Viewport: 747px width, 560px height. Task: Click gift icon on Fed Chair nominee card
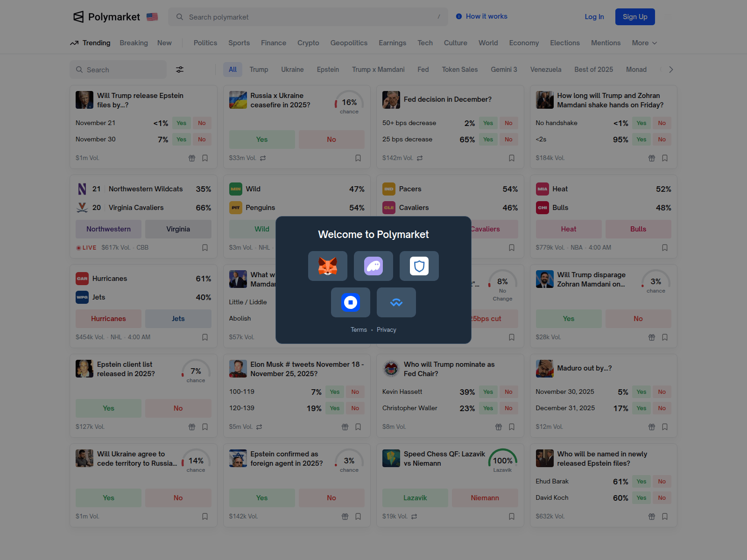(x=499, y=427)
